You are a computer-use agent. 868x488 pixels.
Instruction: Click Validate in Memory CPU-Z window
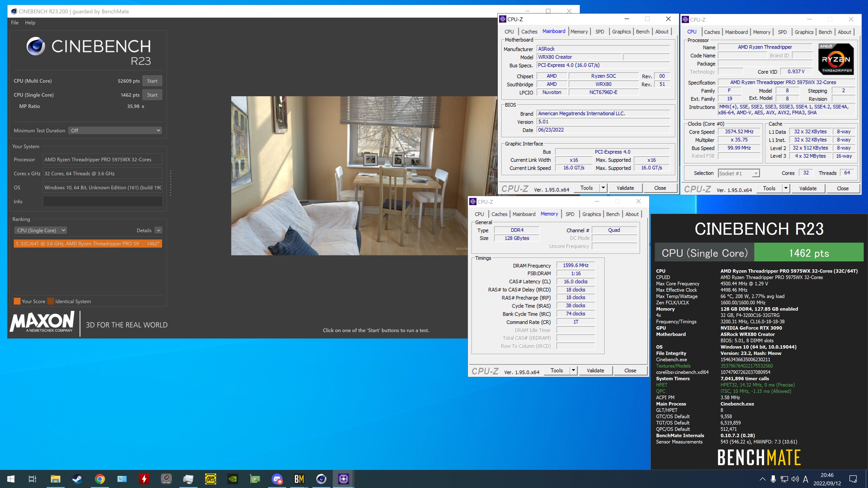pos(595,371)
